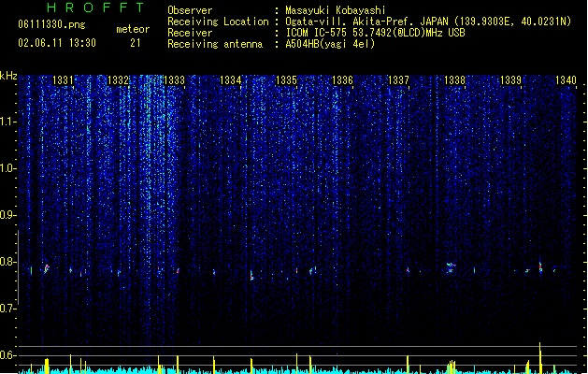Click the kHz axis unit label
The height and width of the screenshot is (374, 588).
point(8,76)
